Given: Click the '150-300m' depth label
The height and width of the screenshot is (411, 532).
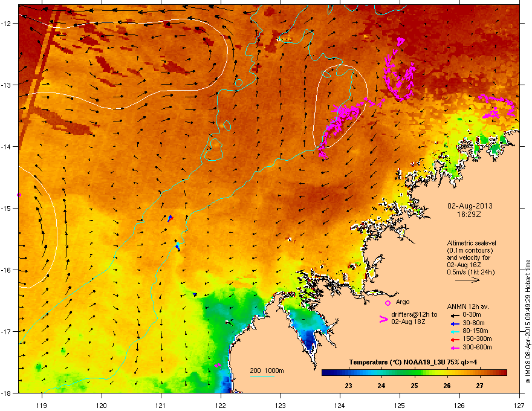Looking at the screenshot, I should [x=477, y=338].
